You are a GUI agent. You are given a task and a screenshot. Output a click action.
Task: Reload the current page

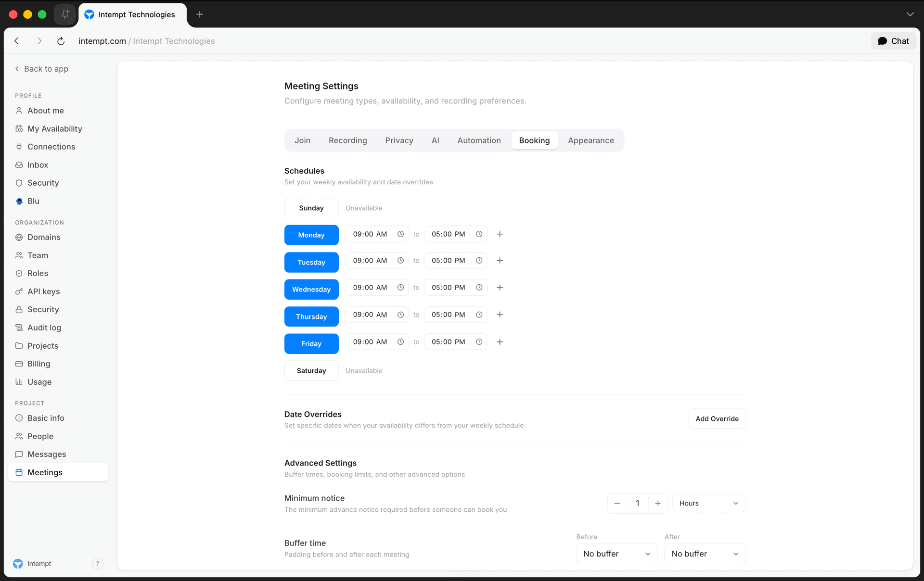pos(61,41)
